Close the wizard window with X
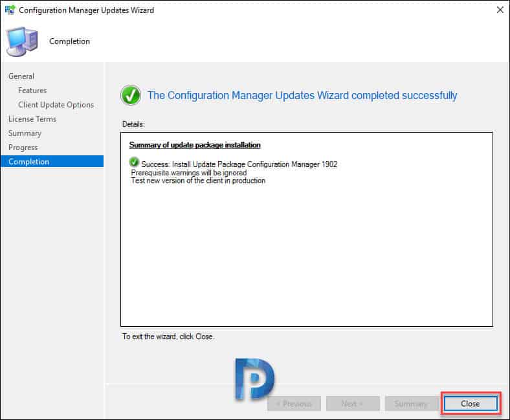 click(x=500, y=10)
